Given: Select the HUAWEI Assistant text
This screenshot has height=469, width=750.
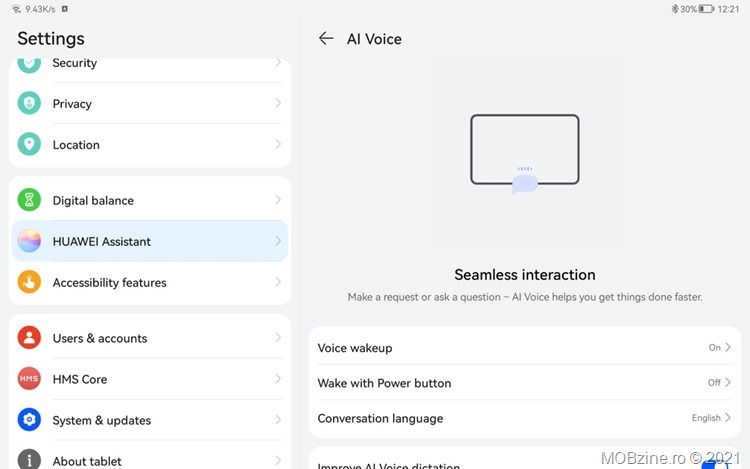Looking at the screenshot, I should point(102,241).
